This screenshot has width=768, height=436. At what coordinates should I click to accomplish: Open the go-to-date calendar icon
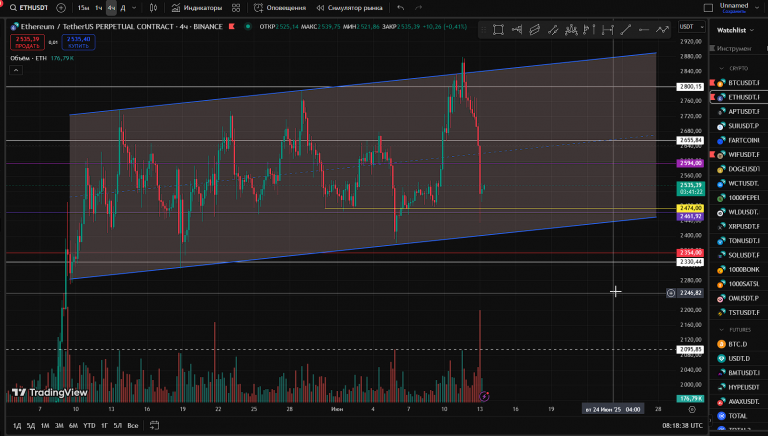[154, 425]
